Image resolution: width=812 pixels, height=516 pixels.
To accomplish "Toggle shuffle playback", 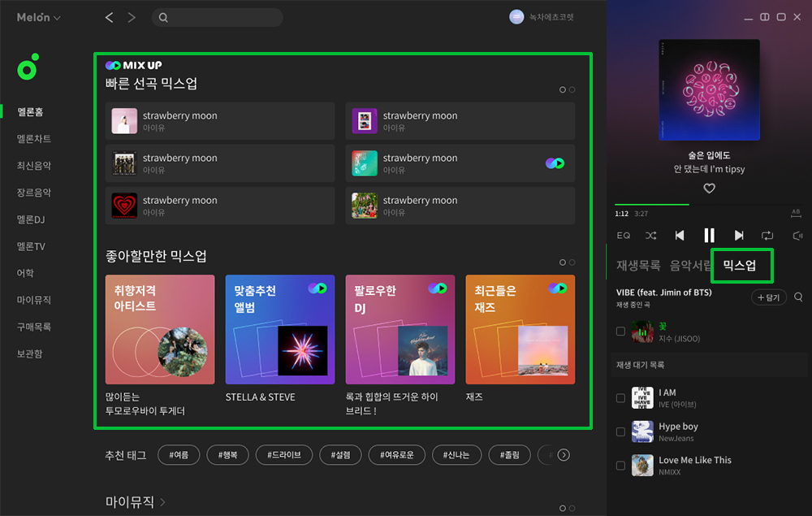I will tap(651, 236).
